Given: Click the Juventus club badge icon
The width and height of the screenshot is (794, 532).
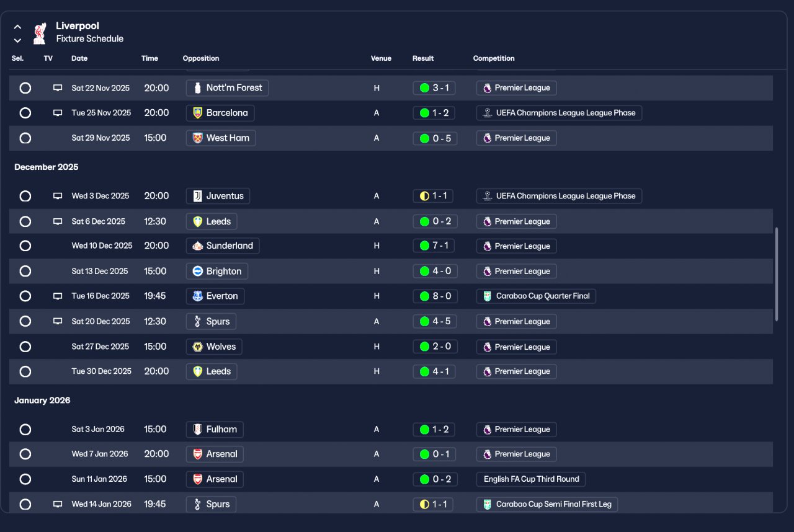Looking at the screenshot, I should pyautogui.click(x=198, y=196).
